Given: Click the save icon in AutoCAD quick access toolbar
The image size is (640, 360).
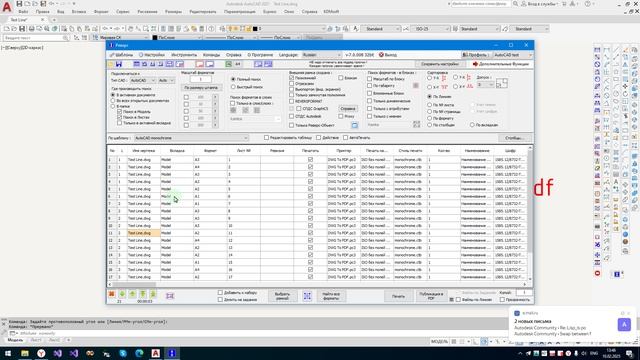Looking at the screenshot, I should (19, 4).
